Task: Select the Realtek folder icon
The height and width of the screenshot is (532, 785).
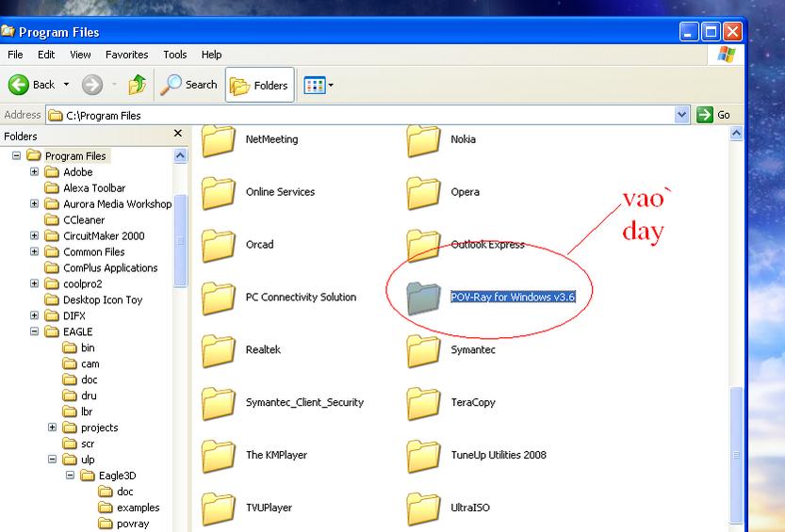Action: (219, 351)
